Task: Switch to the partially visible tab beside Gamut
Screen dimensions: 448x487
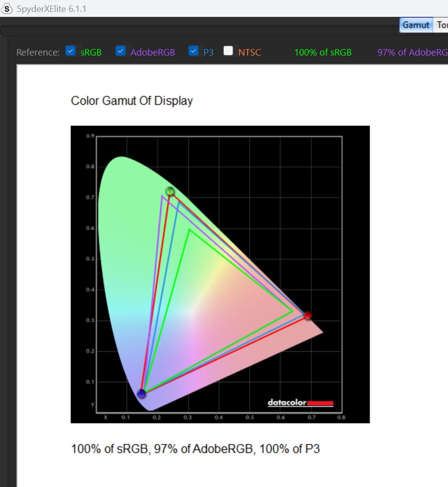Action: [442, 25]
